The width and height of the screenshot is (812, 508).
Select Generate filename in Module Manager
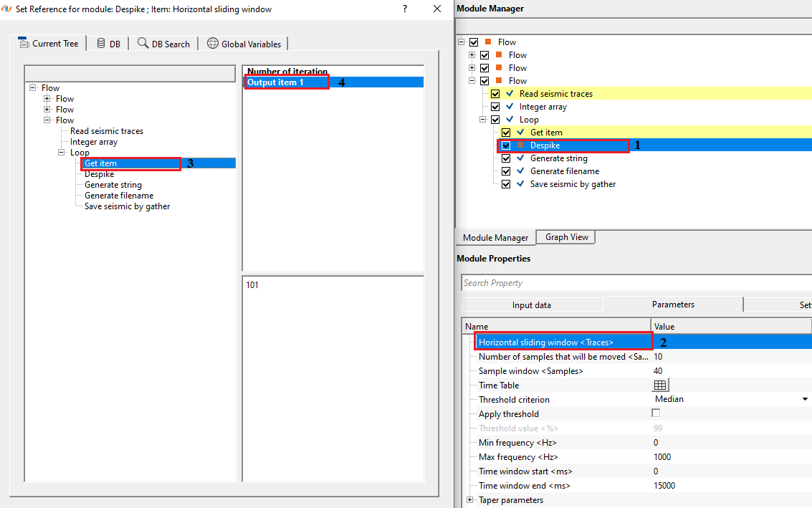click(564, 171)
